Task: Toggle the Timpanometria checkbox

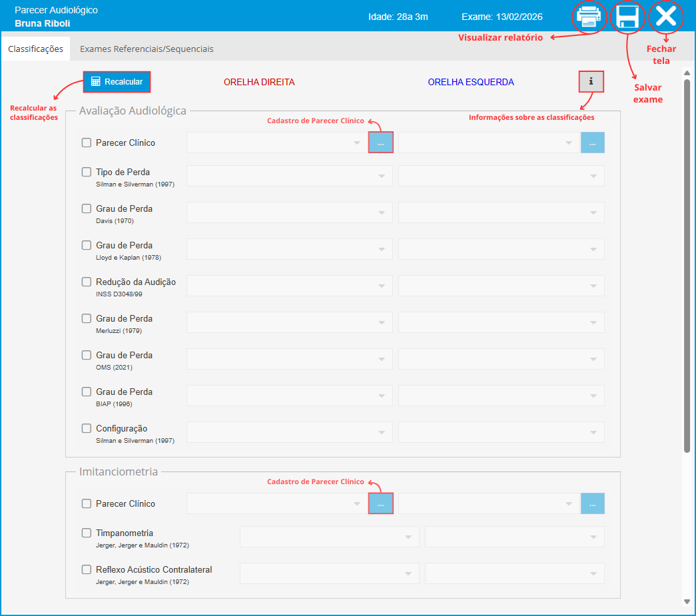Action: [x=87, y=533]
